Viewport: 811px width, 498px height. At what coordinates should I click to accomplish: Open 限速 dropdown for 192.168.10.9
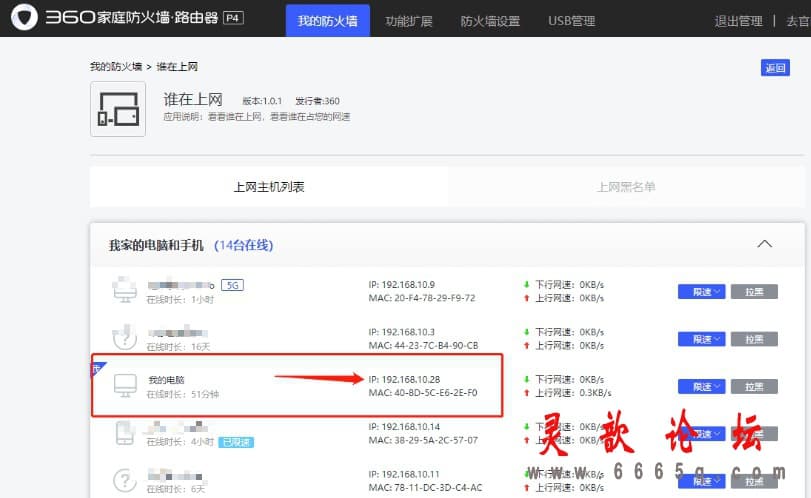coord(701,292)
